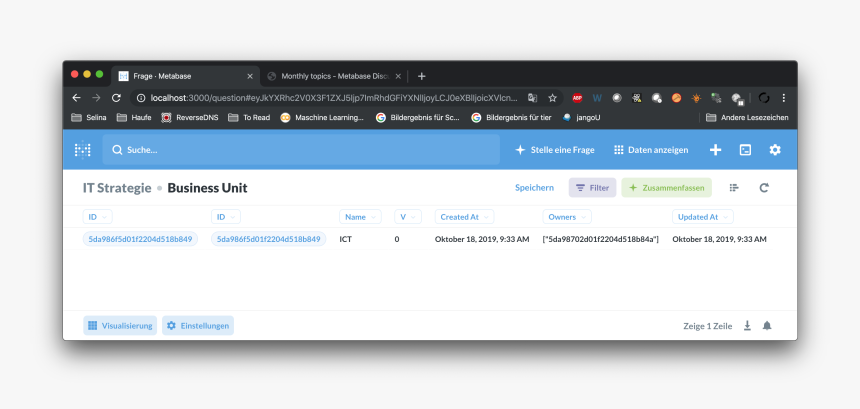The image size is (860, 409).
Task: Open the Chrome three-dot menu
Action: pyautogui.click(x=783, y=98)
